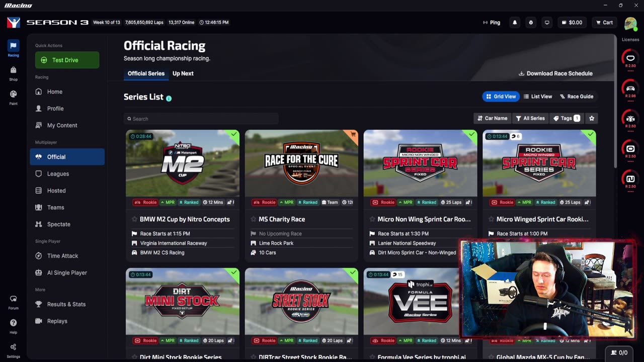
Task: Open the oval license badge icon
Action: point(630,58)
